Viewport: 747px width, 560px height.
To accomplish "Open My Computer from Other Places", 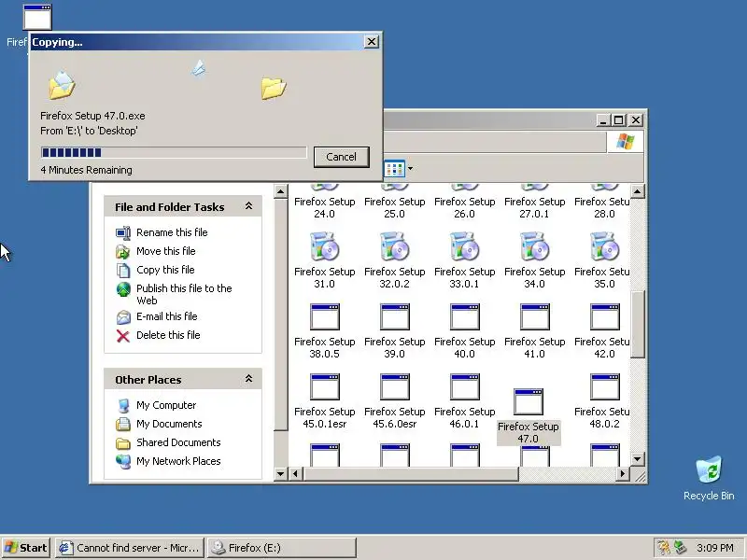I will pos(166,405).
